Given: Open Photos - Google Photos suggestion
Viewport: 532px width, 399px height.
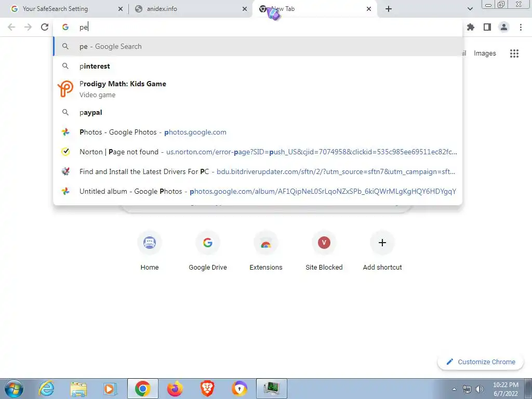Looking at the screenshot, I should [258, 132].
